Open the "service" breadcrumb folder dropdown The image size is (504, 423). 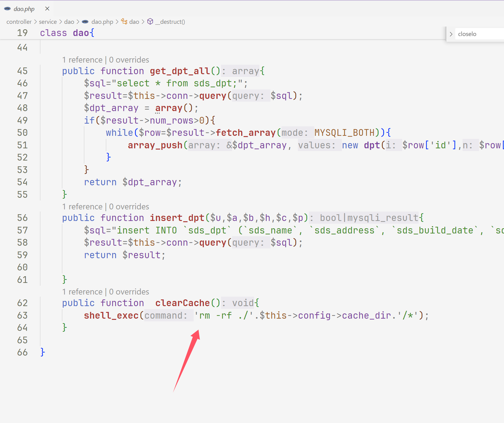point(48,22)
